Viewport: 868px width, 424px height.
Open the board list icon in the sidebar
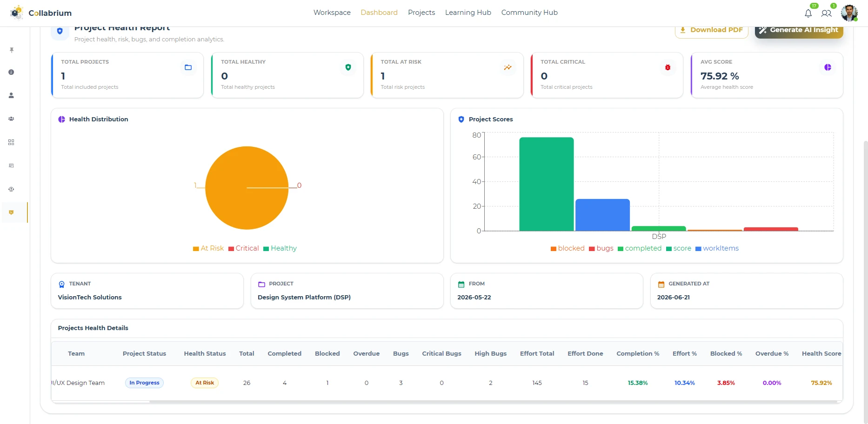(x=11, y=166)
